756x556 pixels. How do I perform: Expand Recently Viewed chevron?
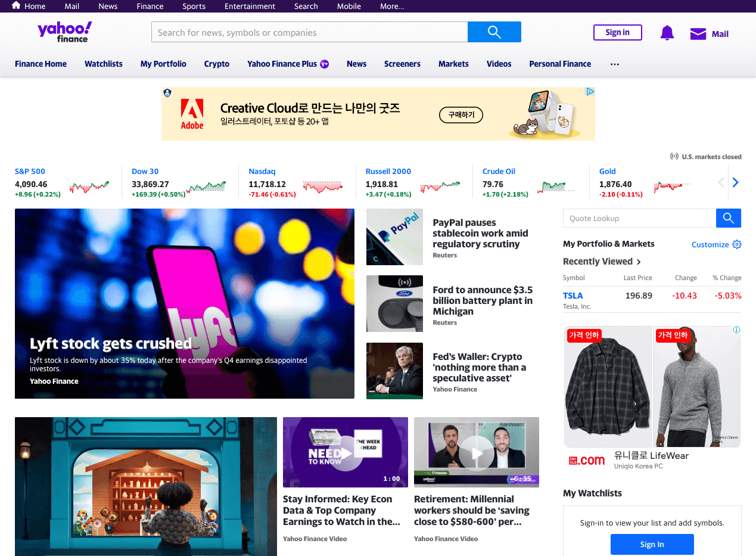(639, 262)
